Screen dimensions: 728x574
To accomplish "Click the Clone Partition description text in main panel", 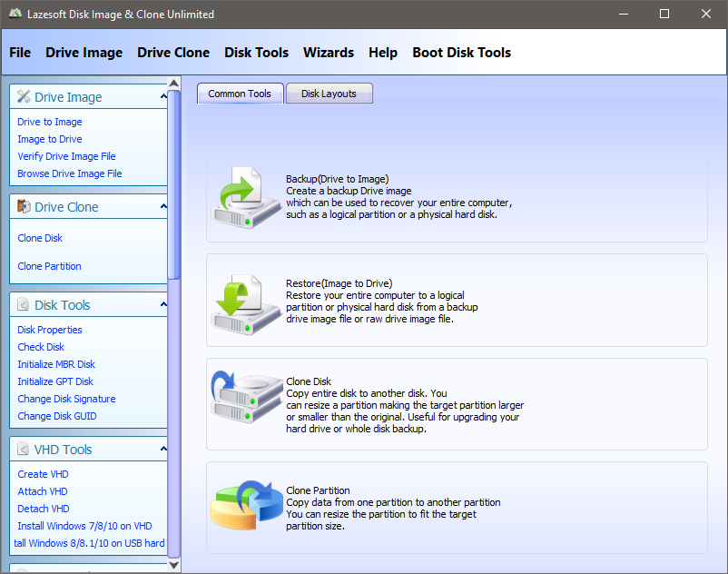I will [393, 508].
